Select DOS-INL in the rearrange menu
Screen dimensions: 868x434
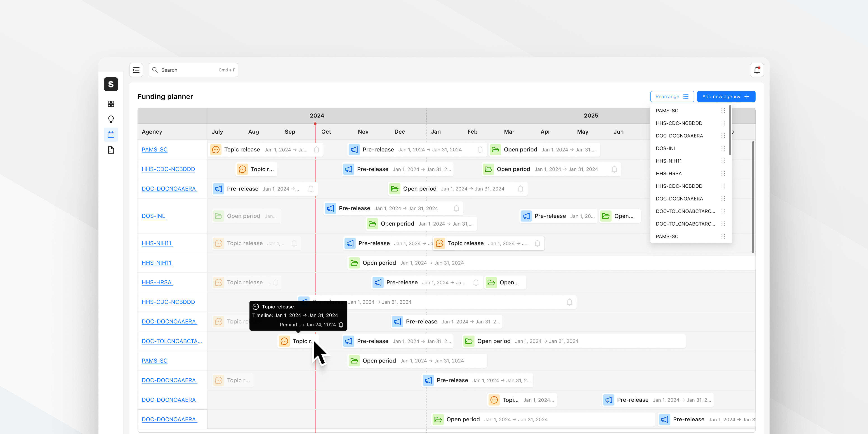point(666,148)
